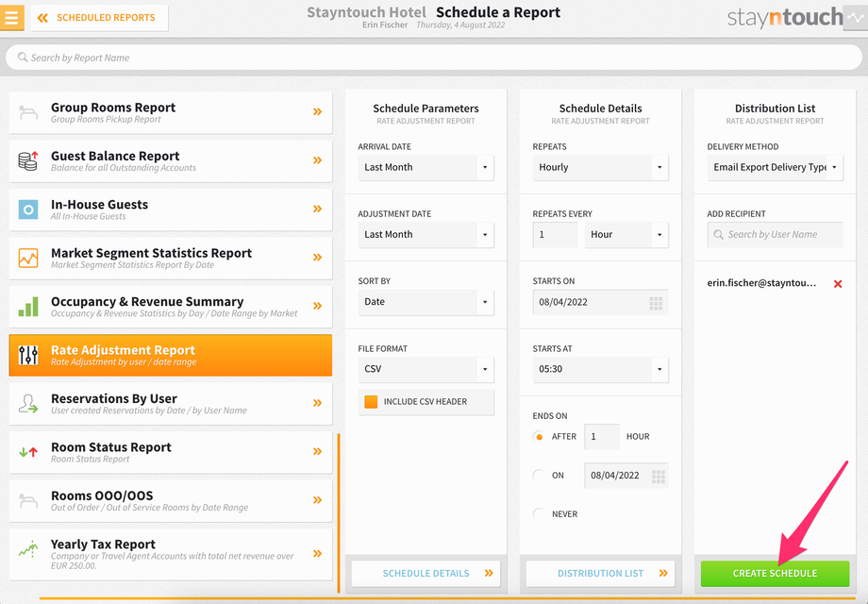Click Group Rooms Report chevron arrows

click(x=317, y=111)
